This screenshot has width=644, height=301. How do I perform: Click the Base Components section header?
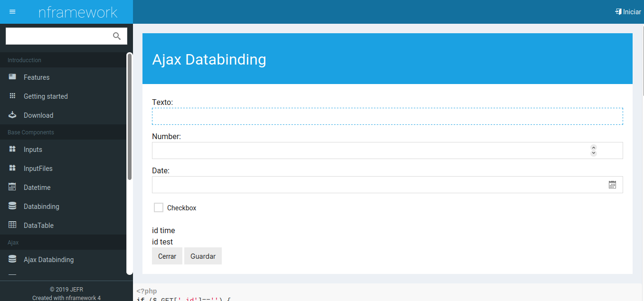click(x=63, y=132)
